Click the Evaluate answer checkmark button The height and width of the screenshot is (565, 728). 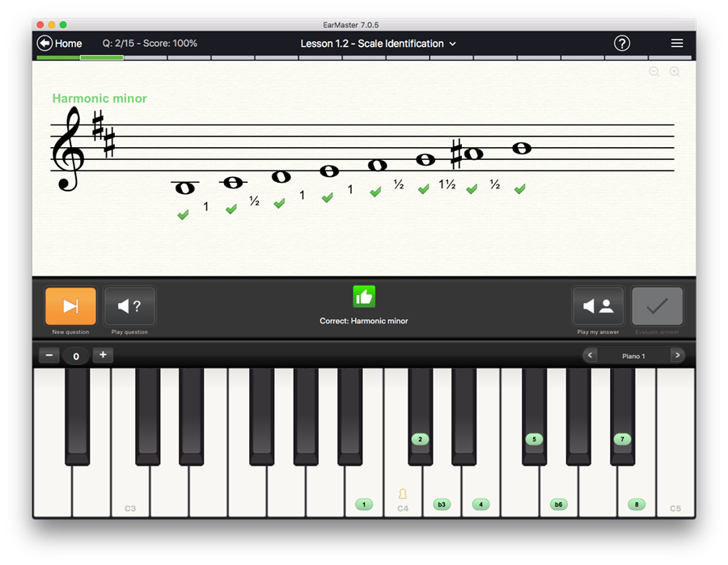[x=657, y=306]
